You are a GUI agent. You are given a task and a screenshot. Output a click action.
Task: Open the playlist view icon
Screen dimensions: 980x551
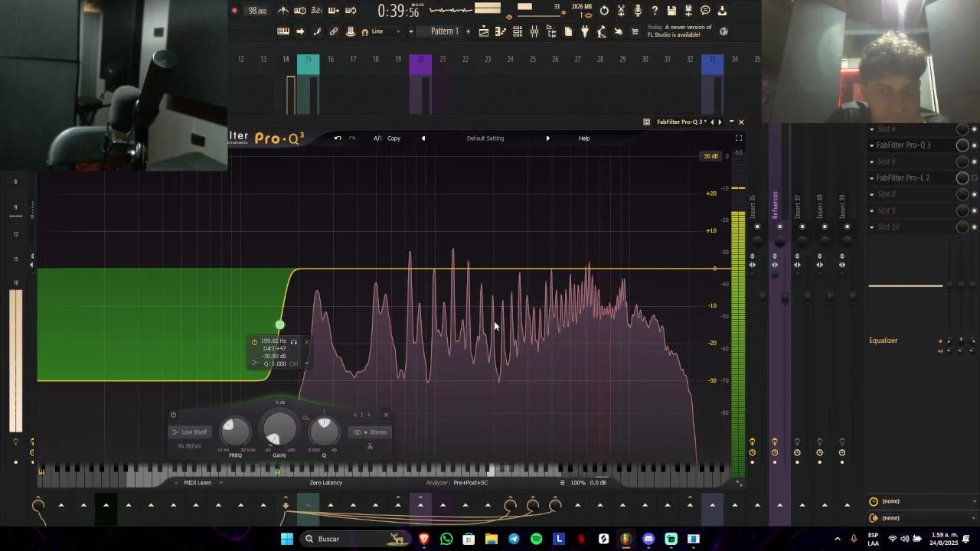pos(484,31)
